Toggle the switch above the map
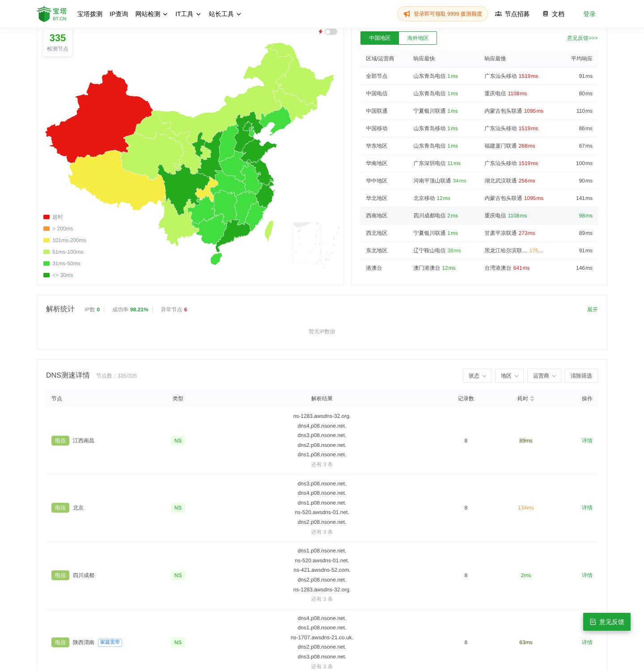Image resolution: width=644 pixels, height=671 pixels. (331, 32)
